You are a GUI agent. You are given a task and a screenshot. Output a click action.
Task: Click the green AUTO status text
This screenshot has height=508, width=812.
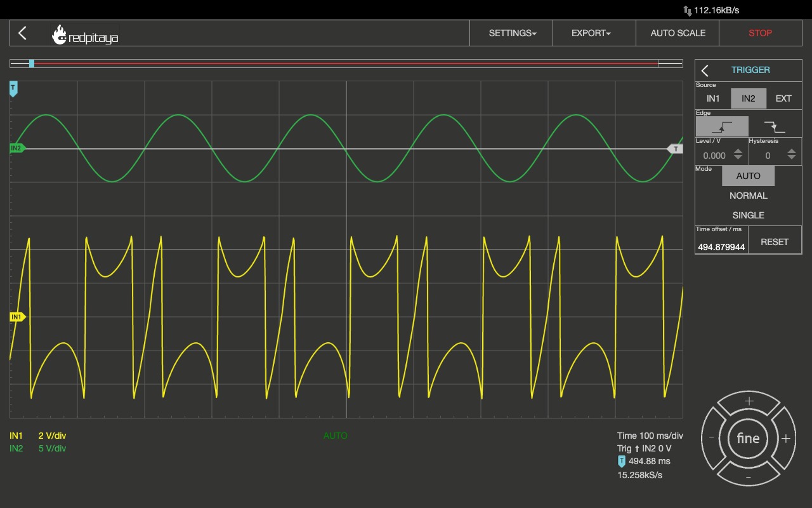[336, 436]
